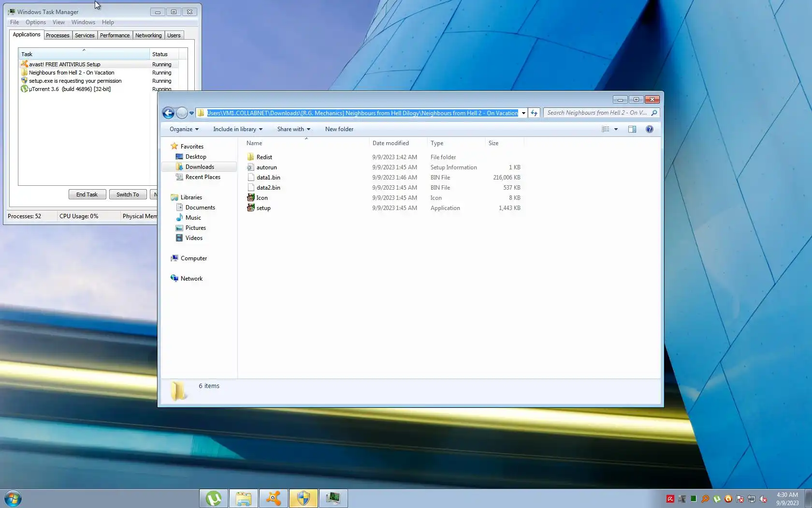
Task: Switch to uTorrent on the taskbar
Action: [214, 498]
